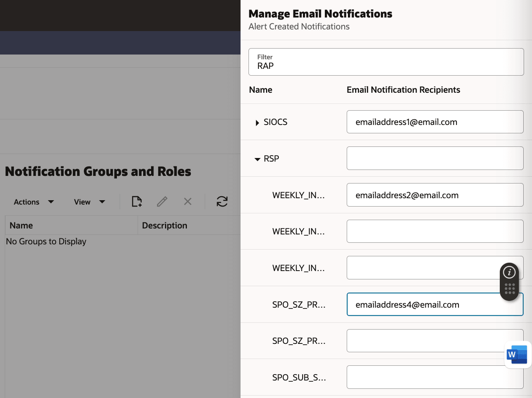Click the RSP email recipients field
Image resolution: width=532 pixels, height=398 pixels.
pyautogui.click(x=435, y=158)
